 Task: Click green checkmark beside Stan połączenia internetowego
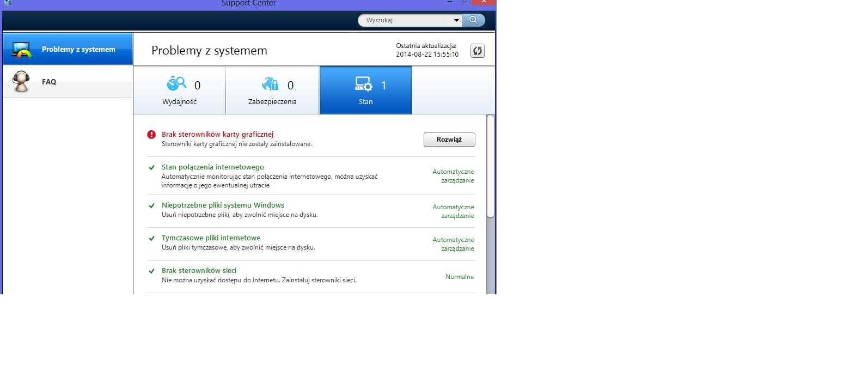pyautogui.click(x=152, y=167)
